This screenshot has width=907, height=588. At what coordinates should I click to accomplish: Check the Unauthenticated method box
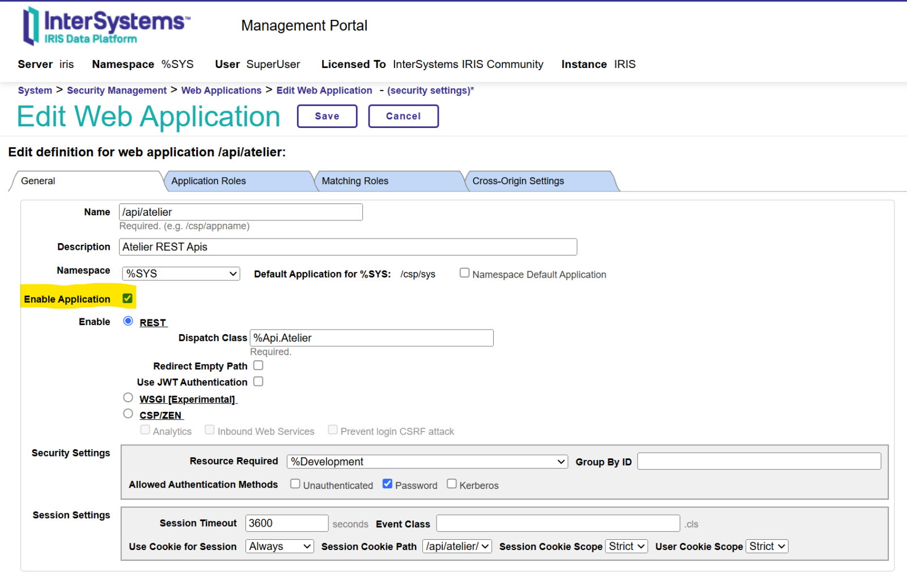(x=295, y=484)
